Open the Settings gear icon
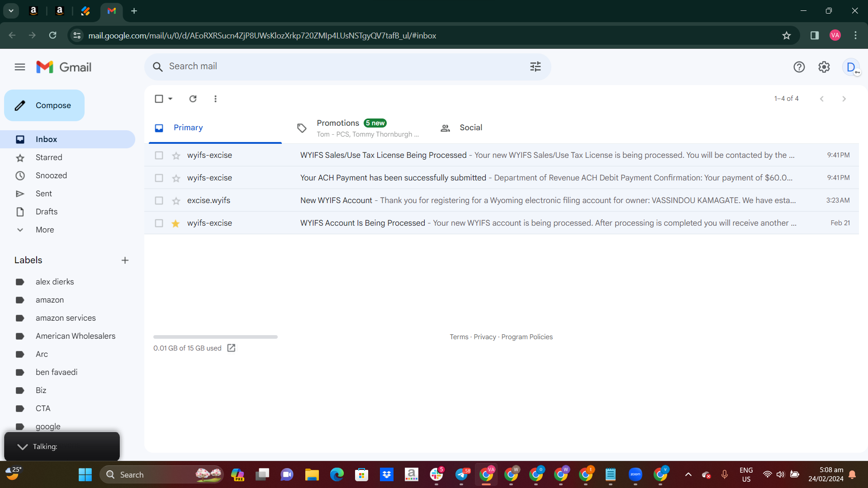Screen dimensions: 868x488 click(824, 67)
